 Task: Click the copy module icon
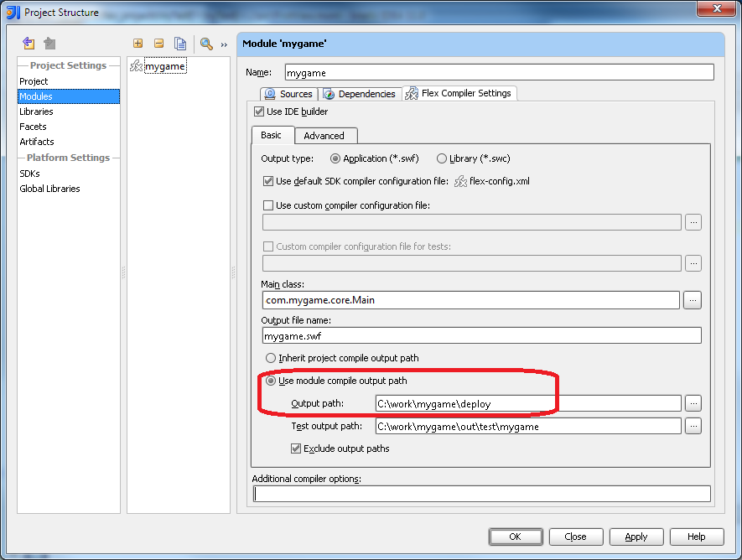tap(180, 44)
